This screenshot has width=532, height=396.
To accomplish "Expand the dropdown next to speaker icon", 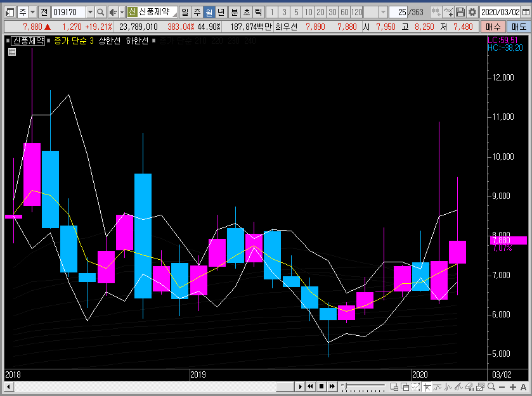I will pos(122,13).
